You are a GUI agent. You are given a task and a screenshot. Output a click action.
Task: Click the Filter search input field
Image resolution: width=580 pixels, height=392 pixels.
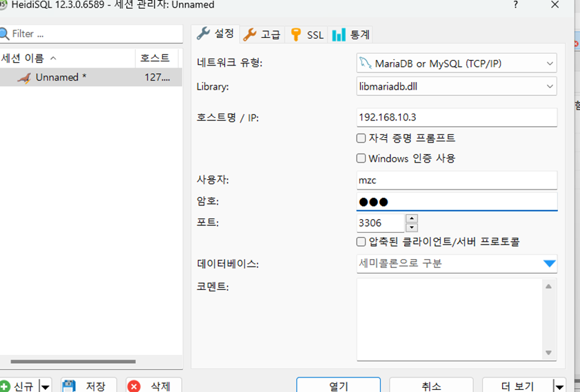pos(91,34)
